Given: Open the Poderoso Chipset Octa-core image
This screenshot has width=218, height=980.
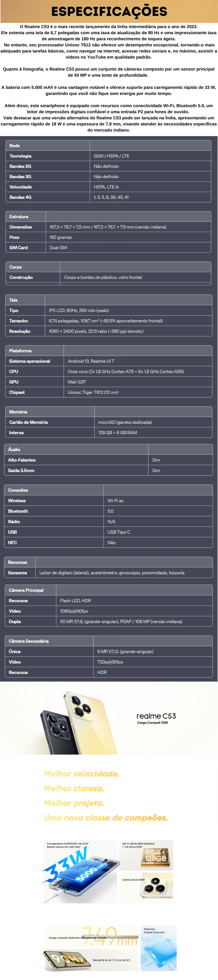Looking at the screenshot, I should 159,948.
